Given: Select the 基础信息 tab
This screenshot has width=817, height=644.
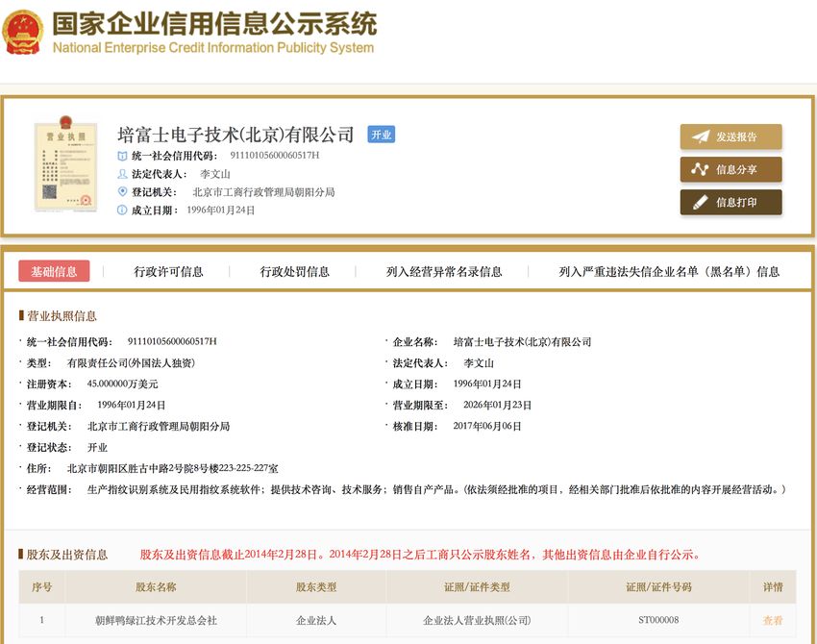Looking at the screenshot, I should tap(54, 271).
